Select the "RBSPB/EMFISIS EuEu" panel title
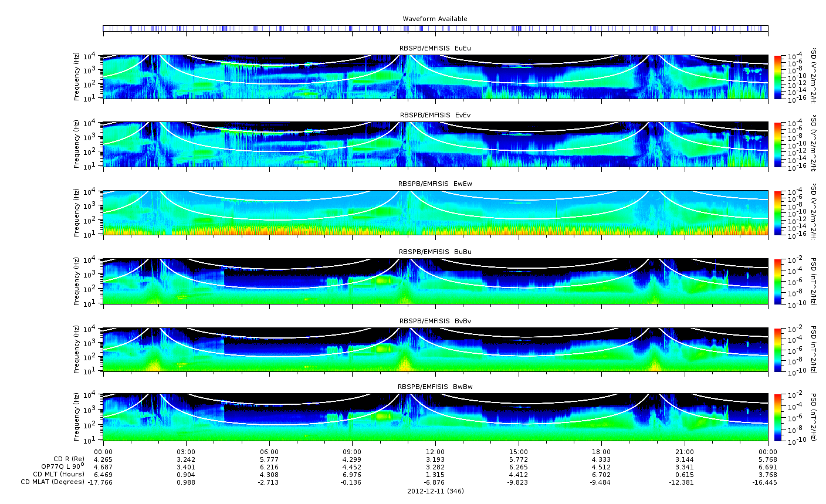Screen dimensions: 826x504 pyautogui.click(x=435, y=48)
